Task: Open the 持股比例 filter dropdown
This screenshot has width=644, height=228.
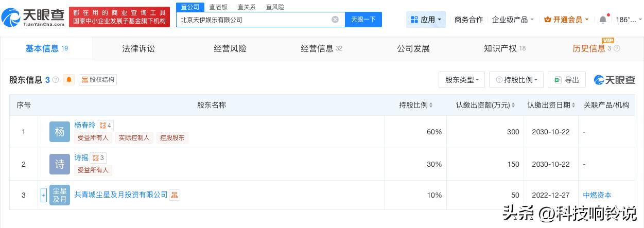Action: point(516,80)
